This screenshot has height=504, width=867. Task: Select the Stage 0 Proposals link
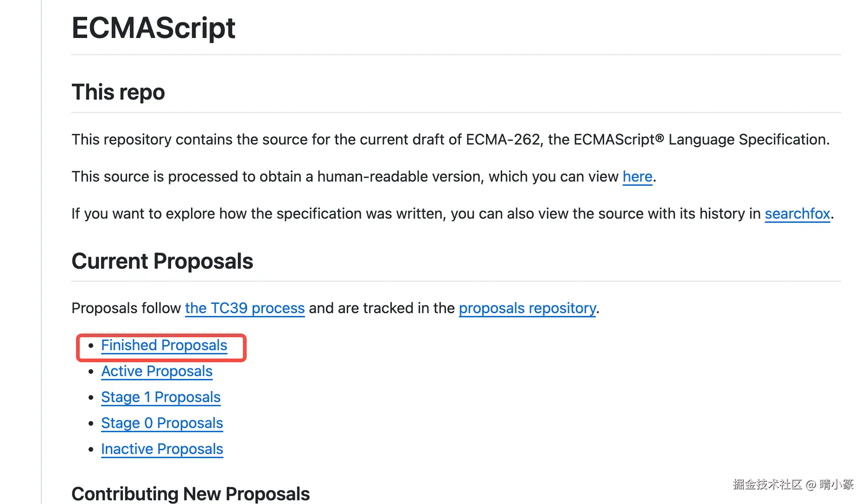pyautogui.click(x=162, y=423)
